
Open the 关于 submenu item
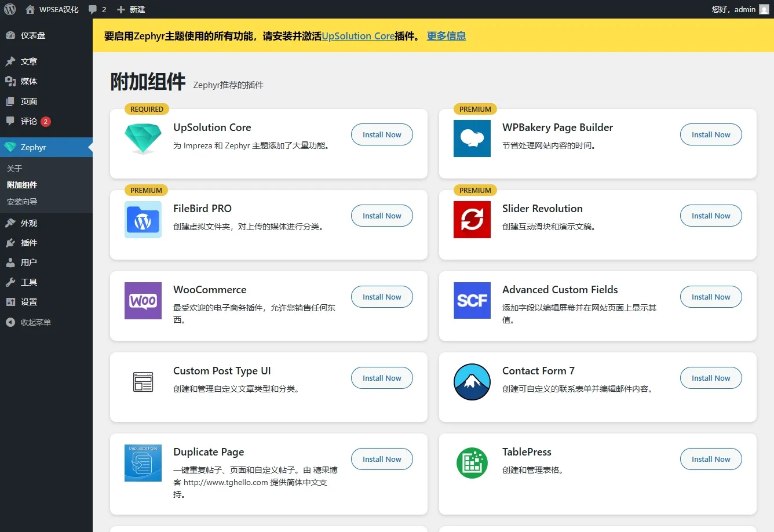tap(14, 169)
